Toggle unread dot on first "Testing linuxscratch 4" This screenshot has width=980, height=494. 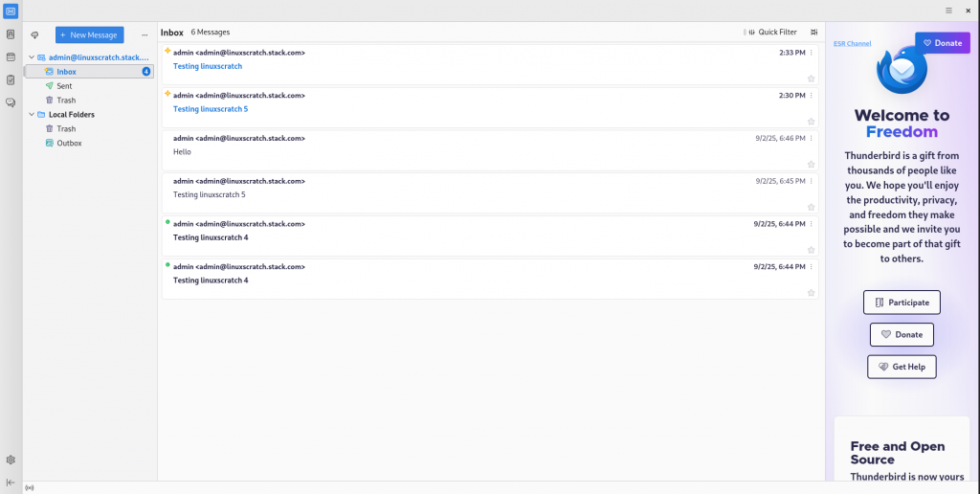(x=167, y=222)
